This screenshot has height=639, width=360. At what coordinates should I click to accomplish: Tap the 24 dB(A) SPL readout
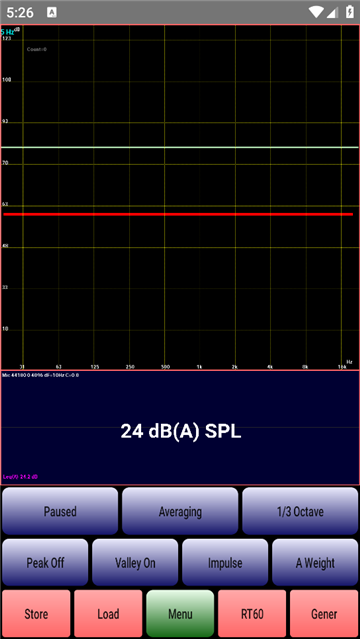coord(181,432)
